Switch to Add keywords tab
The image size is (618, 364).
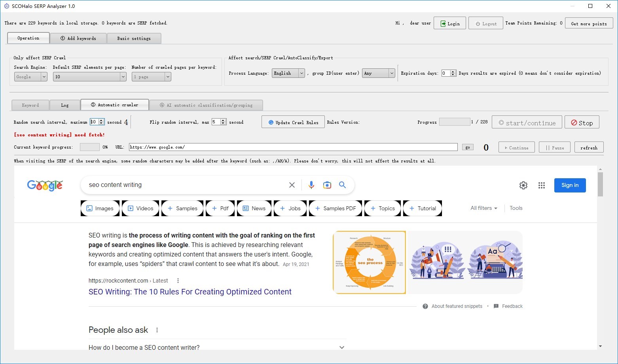(78, 38)
